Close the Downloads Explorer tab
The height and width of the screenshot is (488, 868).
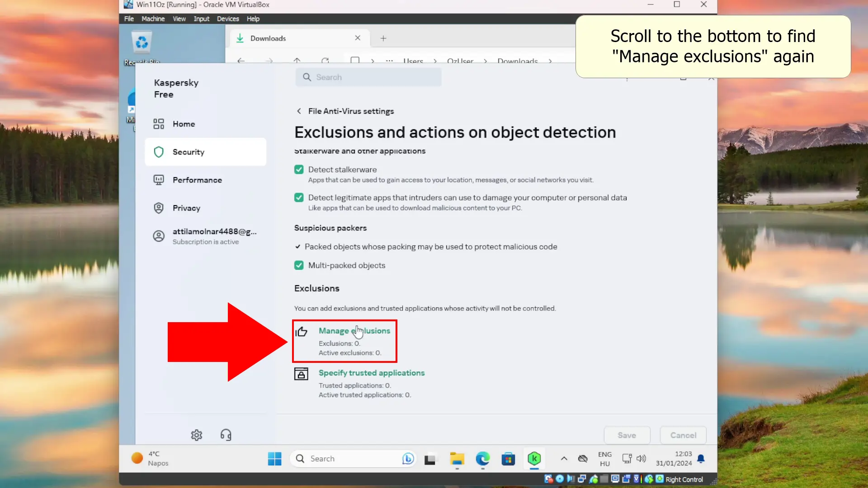[358, 38]
